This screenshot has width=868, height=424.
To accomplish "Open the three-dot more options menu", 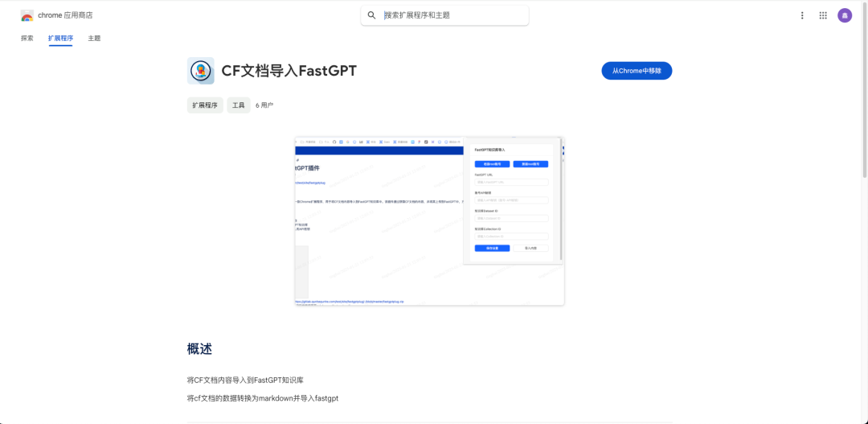I will [802, 15].
